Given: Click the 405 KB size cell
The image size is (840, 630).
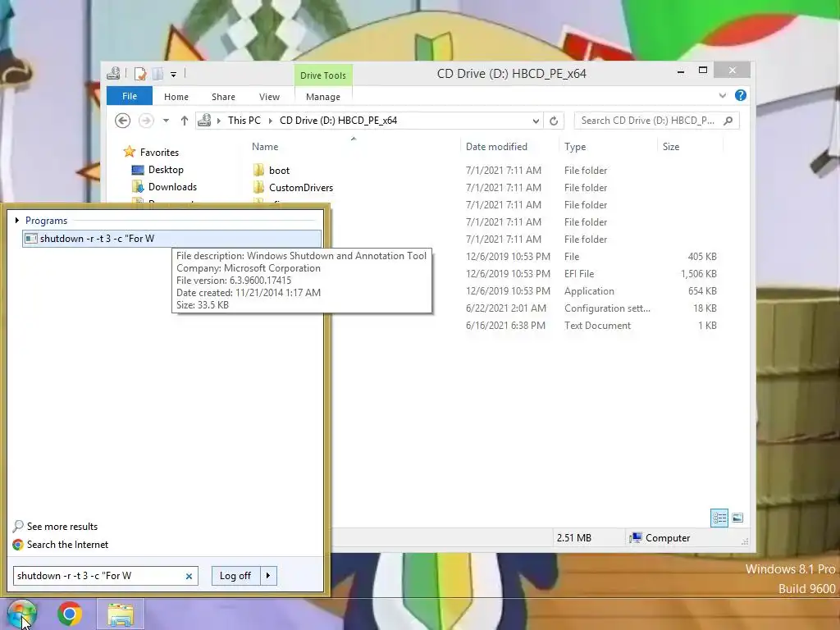Looking at the screenshot, I should click(x=702, y=257).
